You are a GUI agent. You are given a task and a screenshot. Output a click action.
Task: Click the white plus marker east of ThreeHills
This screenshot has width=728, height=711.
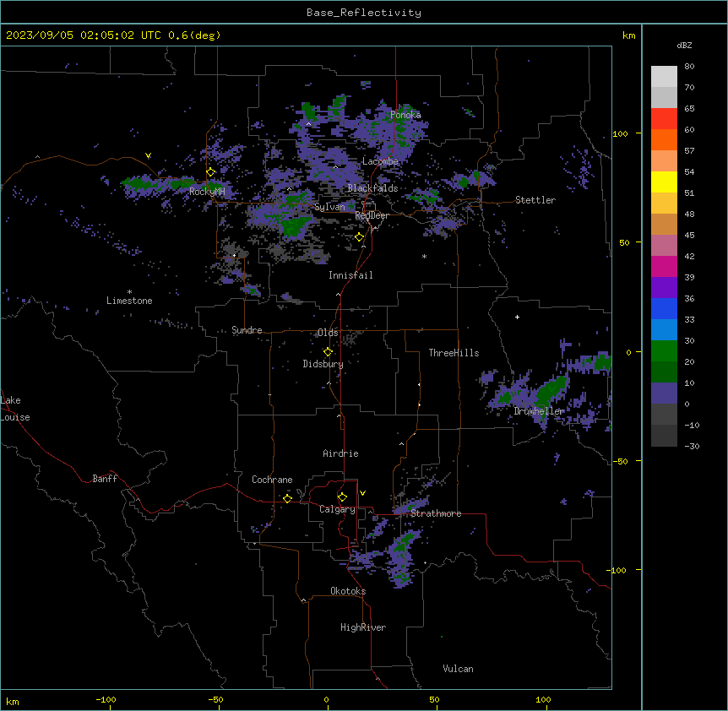tap(517, 317)
